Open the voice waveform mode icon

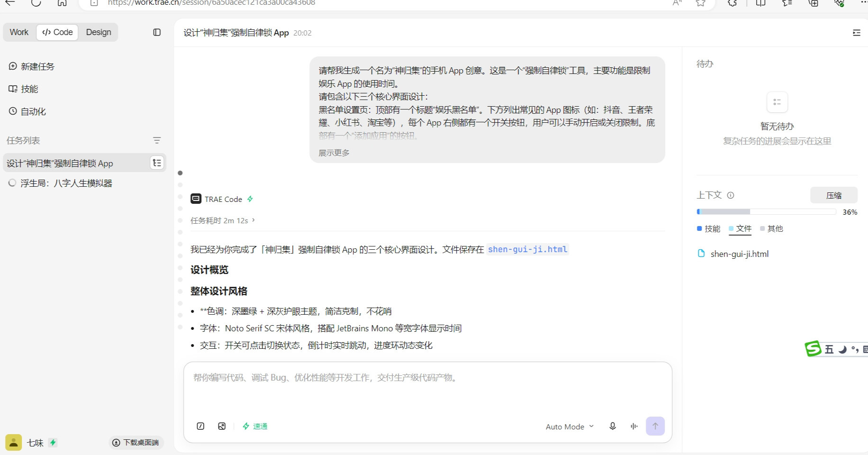(634, 426)
